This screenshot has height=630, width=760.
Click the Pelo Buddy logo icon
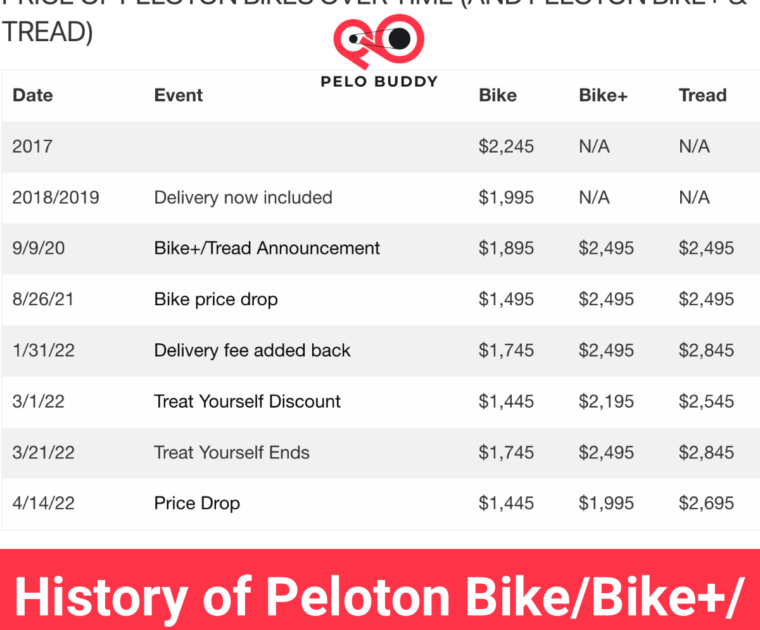click(x=378, y=42)
